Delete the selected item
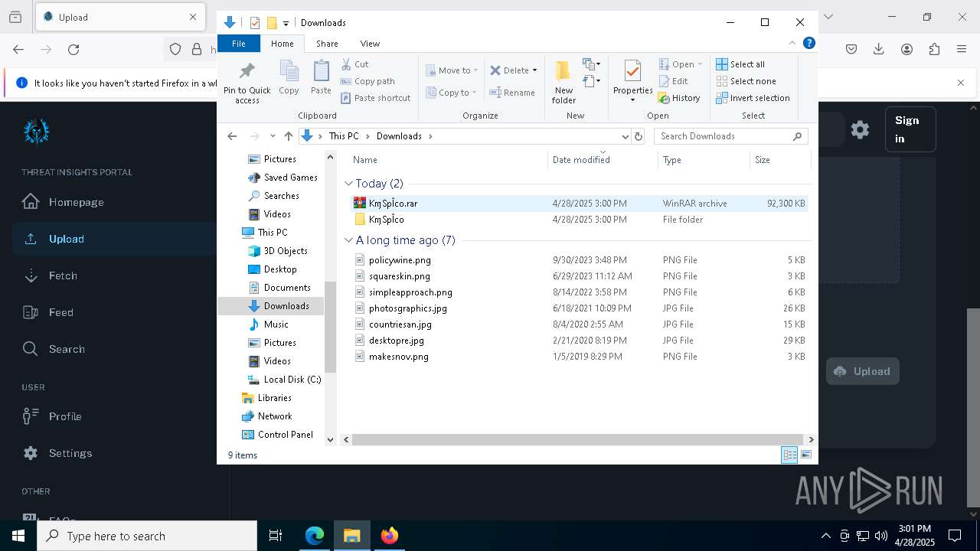This screenshot has width=980, height=551. (509, 70)
